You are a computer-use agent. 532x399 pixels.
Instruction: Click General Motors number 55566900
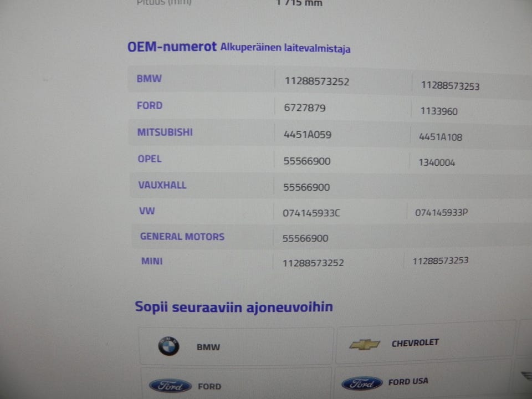[305, 238]
